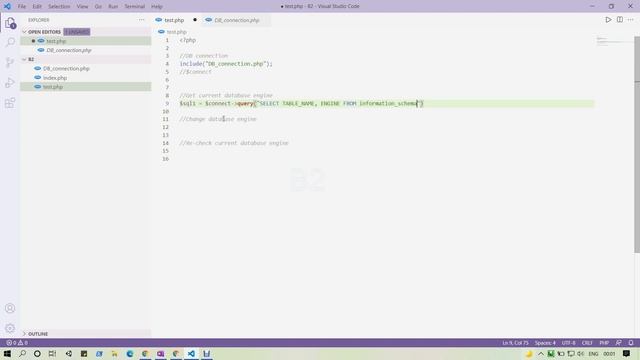The width and height of the screenshot is (640, 360).
Task: Click test.php in the breadcrumb bar
Action: (176, 32)
